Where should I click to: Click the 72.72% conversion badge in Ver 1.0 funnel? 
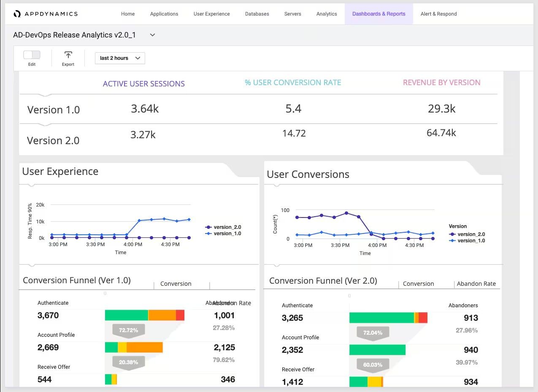tap(127, 330)
